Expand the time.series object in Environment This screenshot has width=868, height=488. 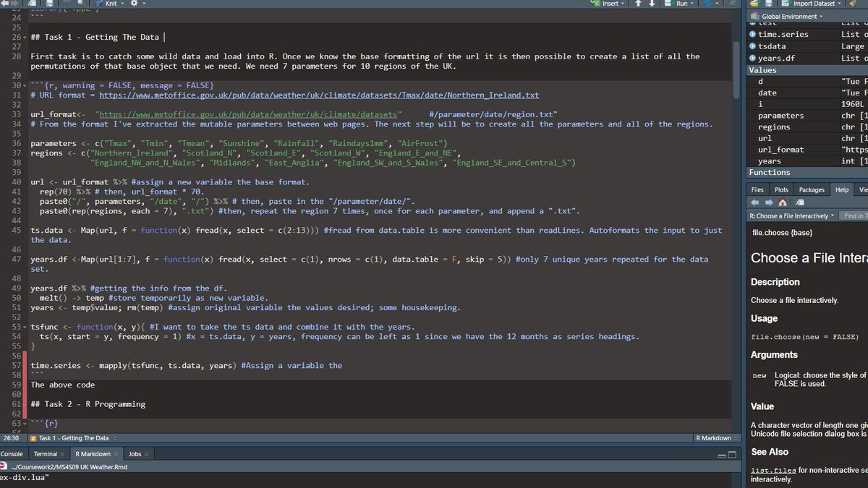pos(753,34)
